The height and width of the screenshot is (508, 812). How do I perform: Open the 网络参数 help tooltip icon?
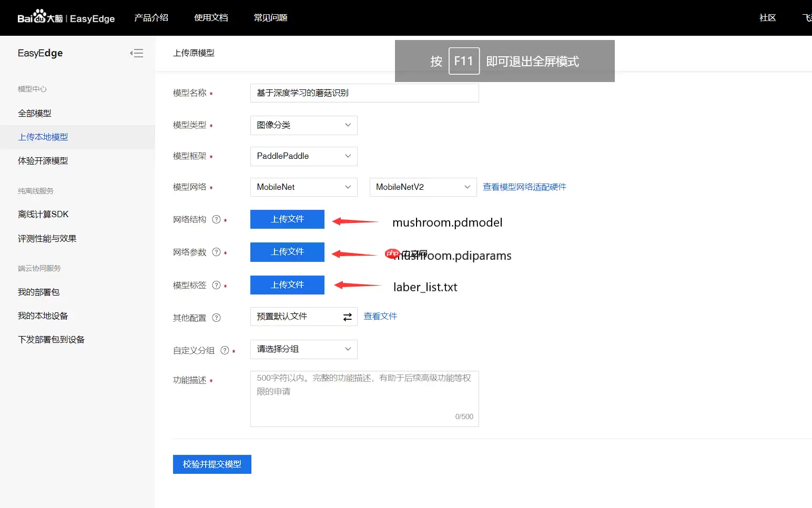[216, 252]
